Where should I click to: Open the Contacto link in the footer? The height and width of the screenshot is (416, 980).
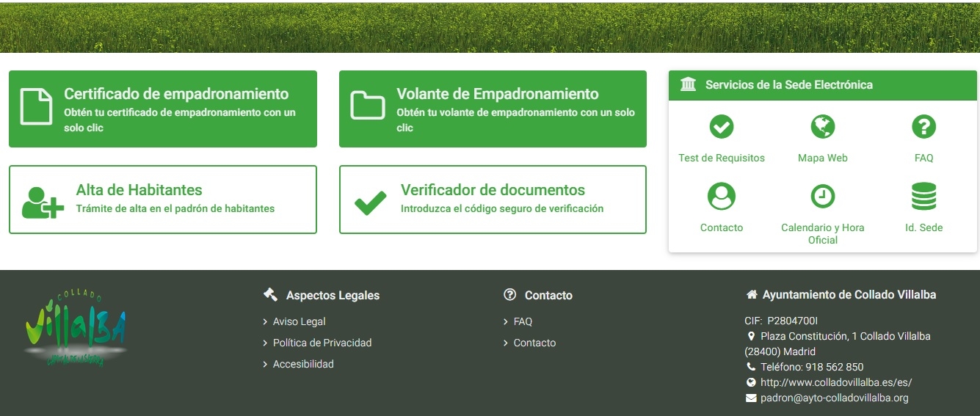tap(534, 343)
